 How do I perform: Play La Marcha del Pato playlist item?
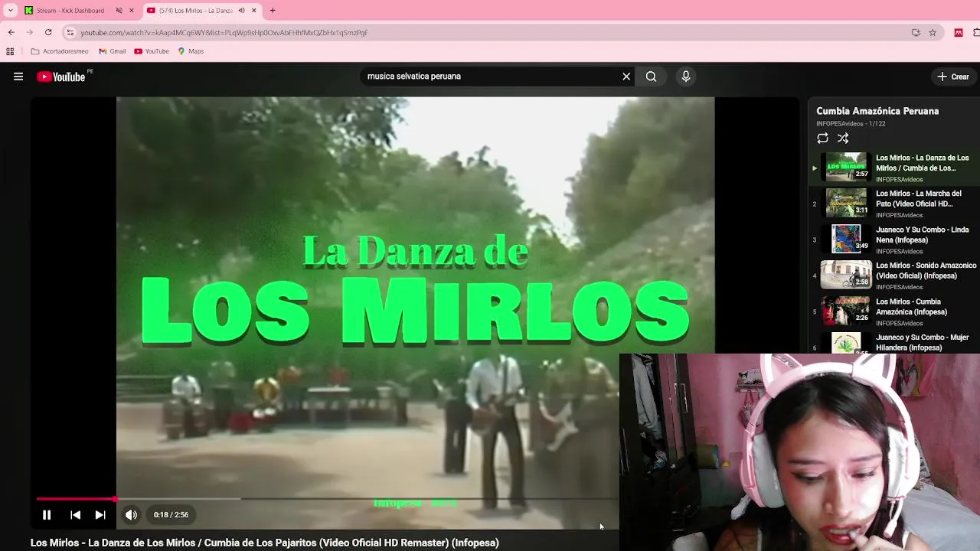coord(896,204)
